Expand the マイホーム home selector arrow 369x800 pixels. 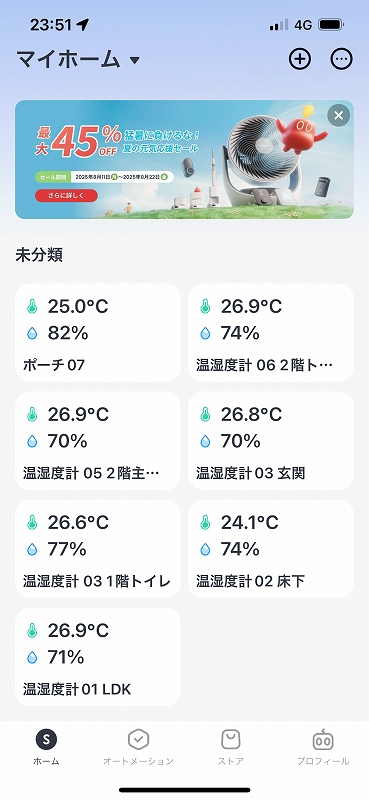(x=134, y=61)
